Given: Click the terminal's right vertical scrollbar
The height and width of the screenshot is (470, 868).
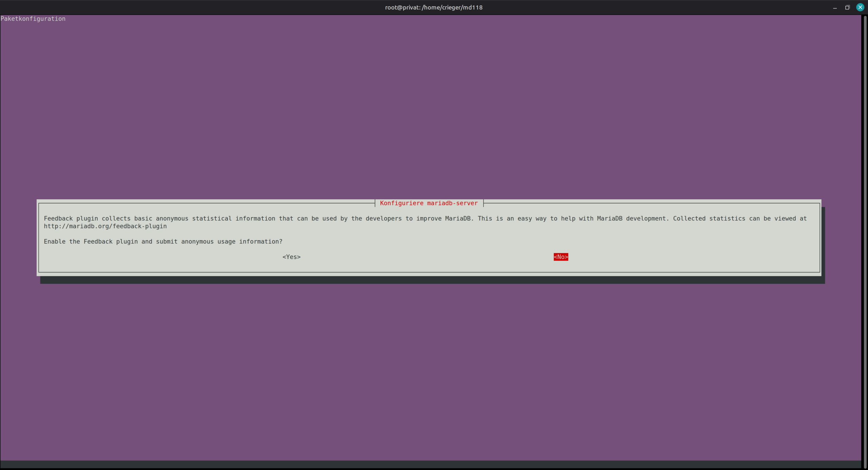Looking at the screenshot, I should 865,237.
